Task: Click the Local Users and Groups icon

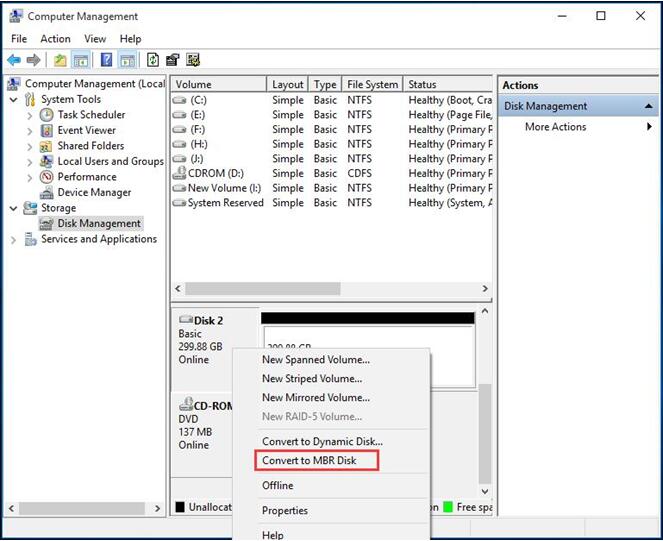Action: coord(46,161)
